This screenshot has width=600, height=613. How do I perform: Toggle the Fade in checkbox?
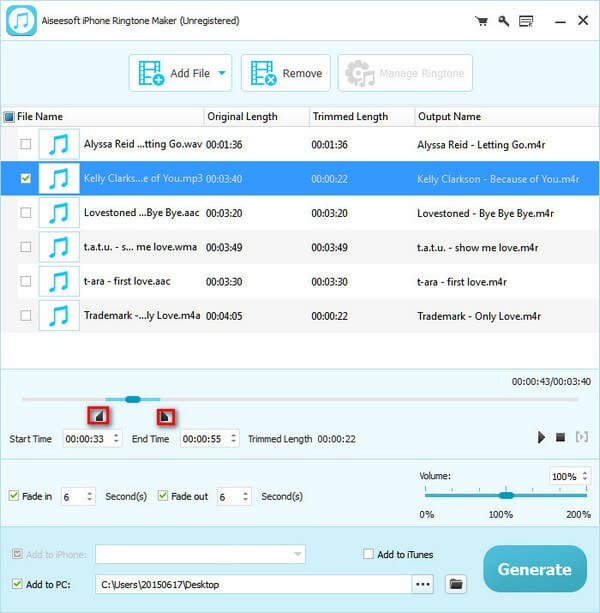click(x=14, y=496)
